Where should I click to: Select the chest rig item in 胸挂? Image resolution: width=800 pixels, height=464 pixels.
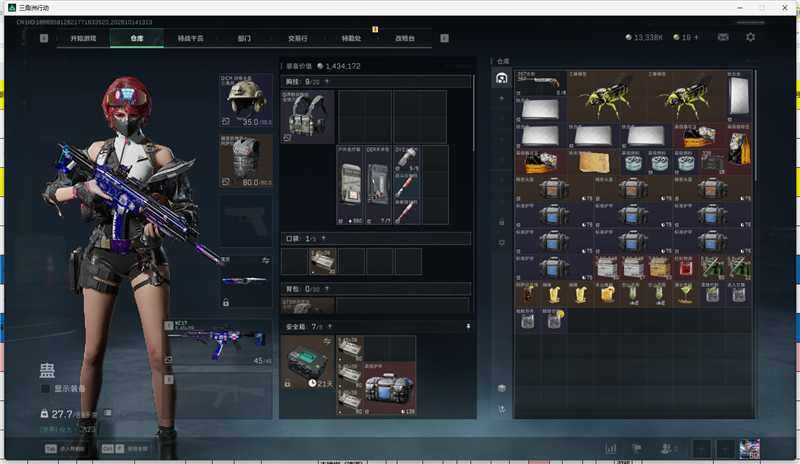(308, 117)
